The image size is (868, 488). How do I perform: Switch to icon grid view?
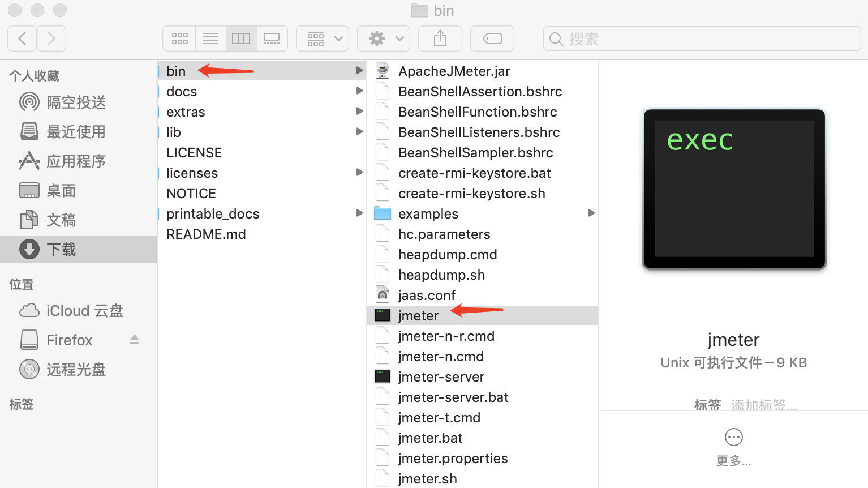(x=179, y=38)
